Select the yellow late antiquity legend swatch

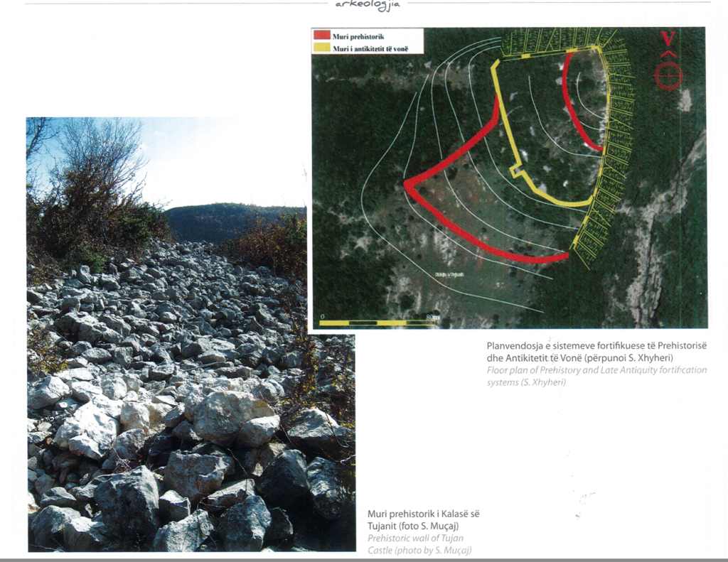(322, 48)
